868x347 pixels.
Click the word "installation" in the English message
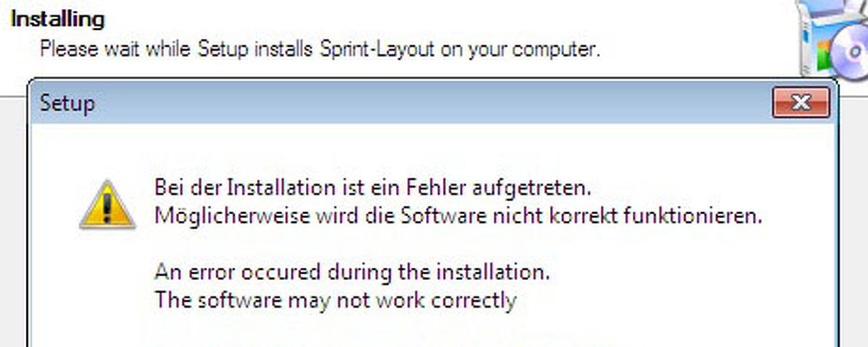tap(492, 272)
